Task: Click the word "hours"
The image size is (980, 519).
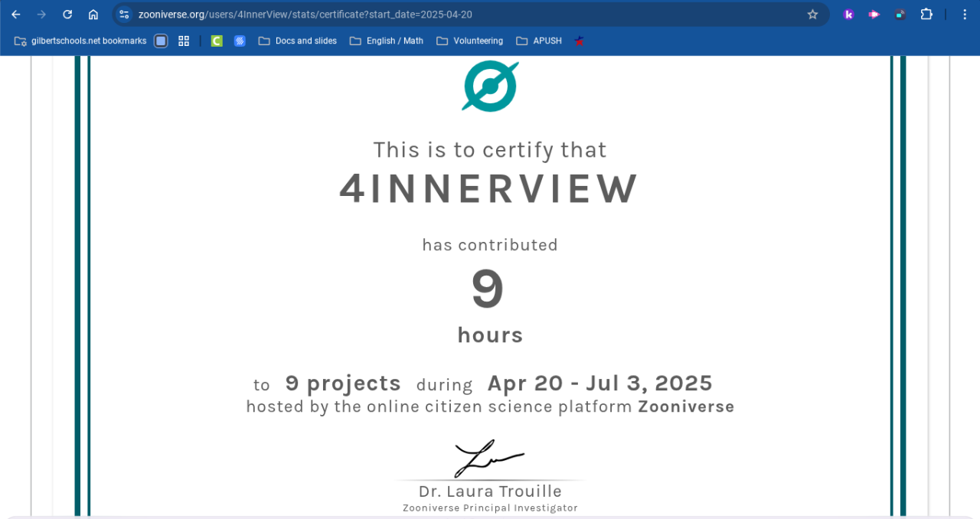Action: click(490, 335)
